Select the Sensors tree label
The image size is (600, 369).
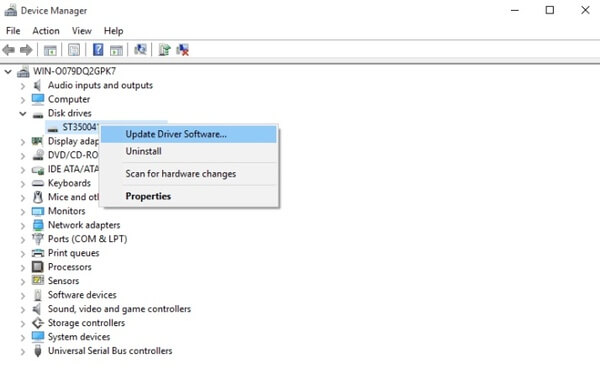64,281
